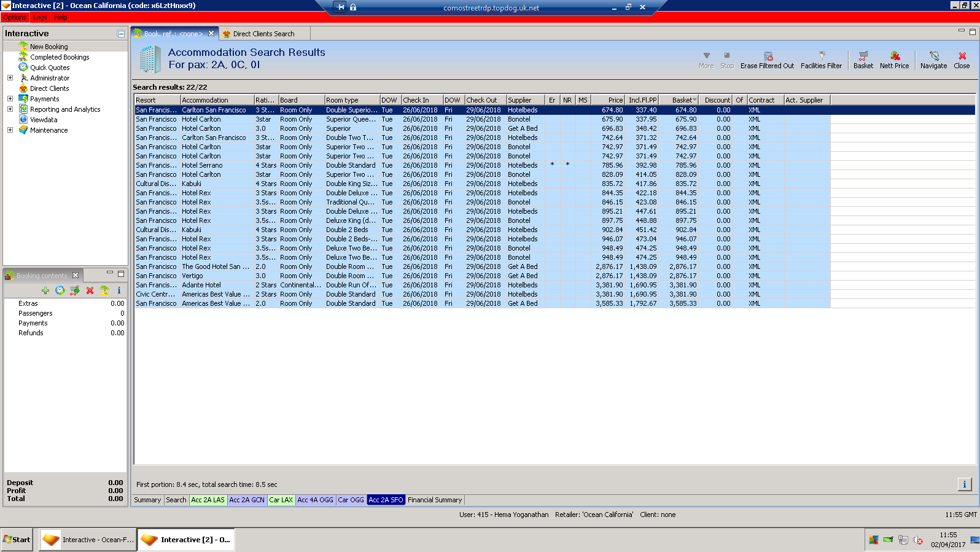Expand the Payments tree node
This screenshot has height=552, width=980.
tap(10, 98)
